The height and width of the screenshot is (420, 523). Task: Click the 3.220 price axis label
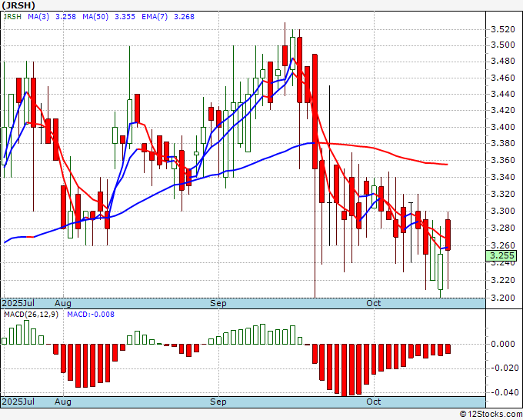(x=503, y=280)
